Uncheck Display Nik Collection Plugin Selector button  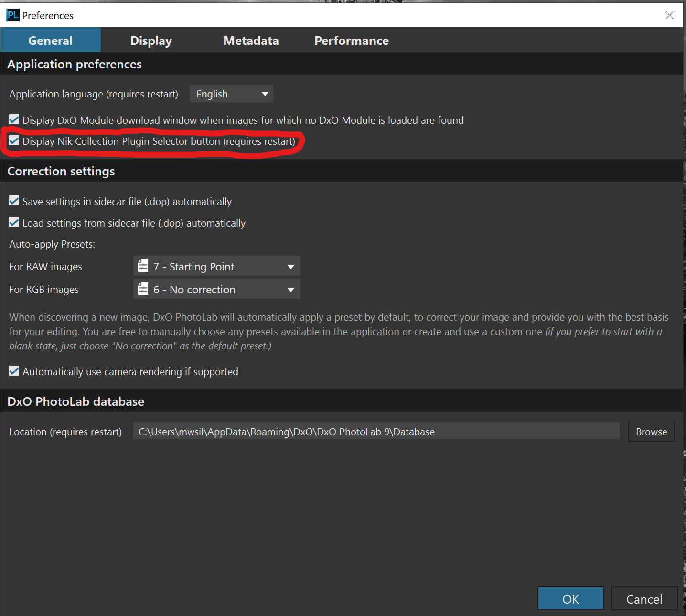14,141
